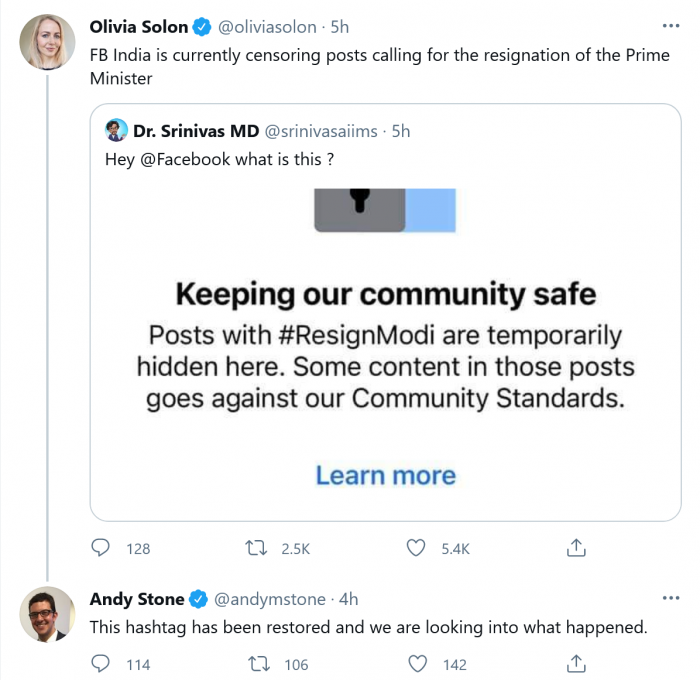Open Andy Stone's profile picture

(x=47, y=614)
